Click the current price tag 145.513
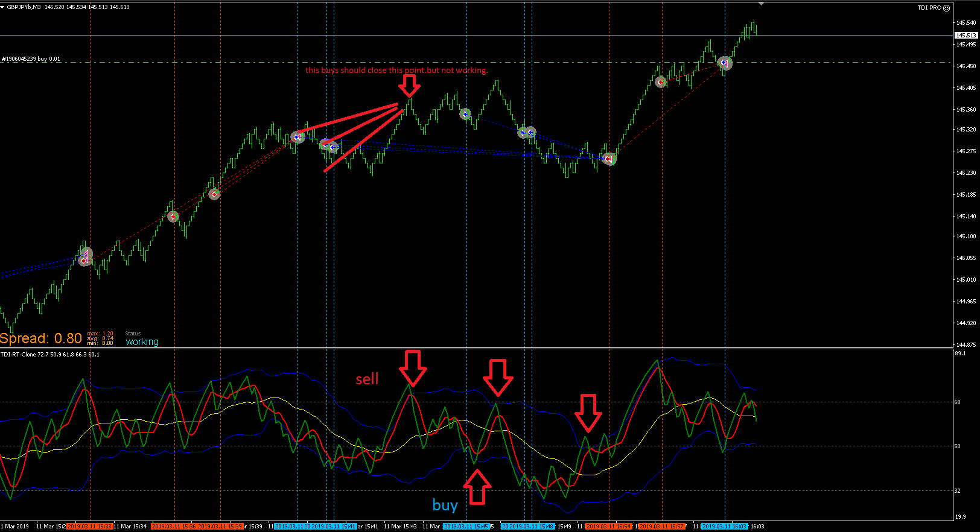This screenshot has height=532, width=980. [966, 35]
